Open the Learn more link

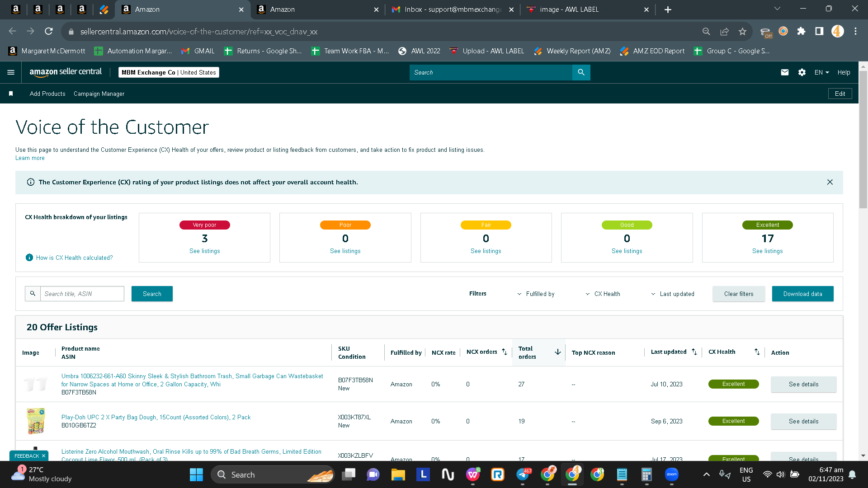click(x=30, y=158)
